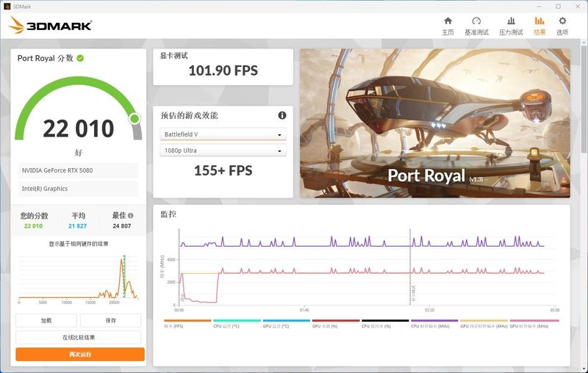The width and height of the screenshot is (588, 373).
Task: Toggle the GPU 负载 (%) red legend
Action: click(x=336, y=324)
